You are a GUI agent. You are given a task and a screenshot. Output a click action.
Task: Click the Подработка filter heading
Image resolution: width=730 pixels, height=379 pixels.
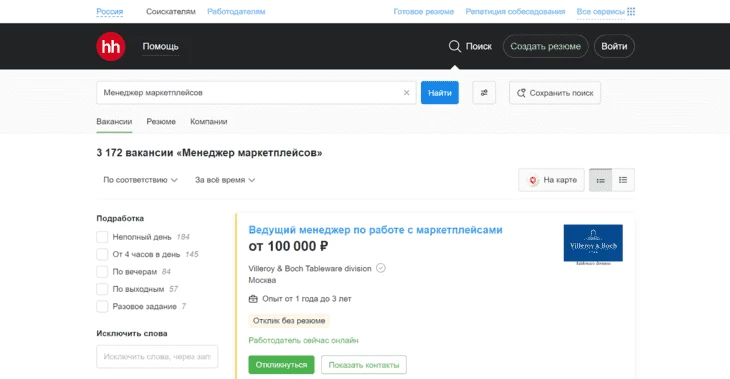pyautogui.click(x=120, y=218)
